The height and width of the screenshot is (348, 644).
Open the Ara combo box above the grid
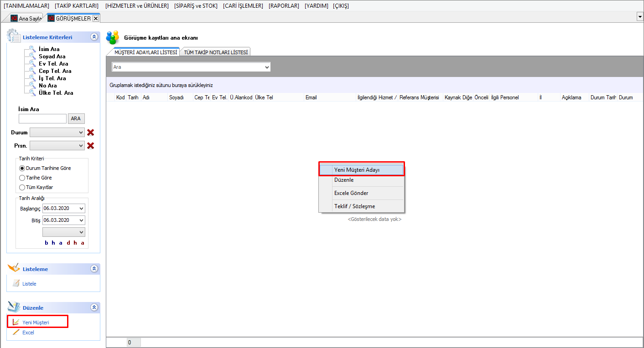coord(267,67)
